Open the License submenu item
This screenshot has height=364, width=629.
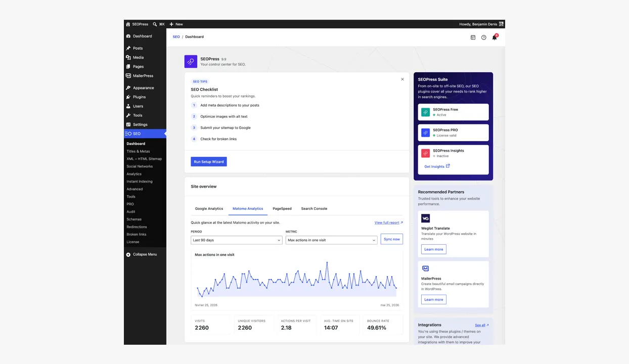coord(132,242)
